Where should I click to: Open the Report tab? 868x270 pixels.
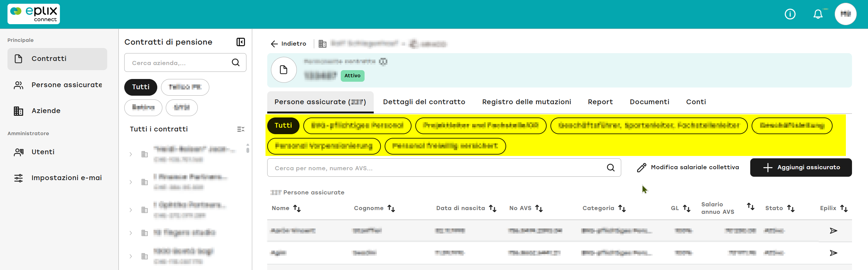coord(600,102)
